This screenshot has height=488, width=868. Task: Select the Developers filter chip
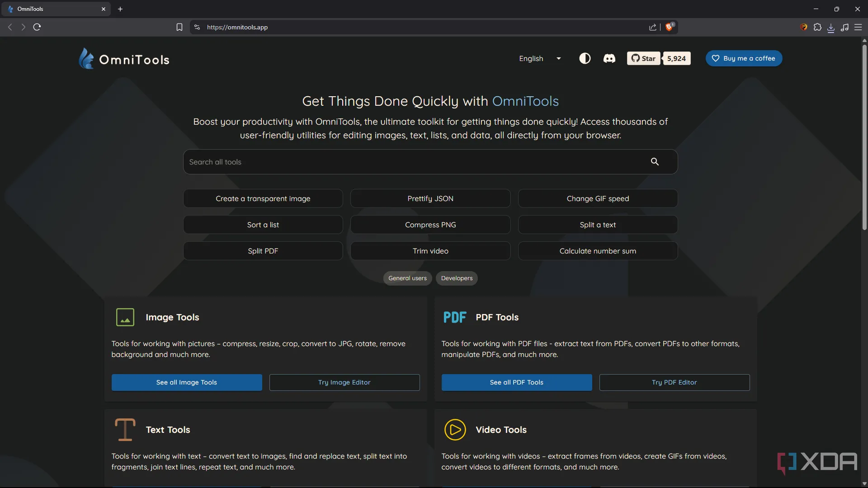457,278
